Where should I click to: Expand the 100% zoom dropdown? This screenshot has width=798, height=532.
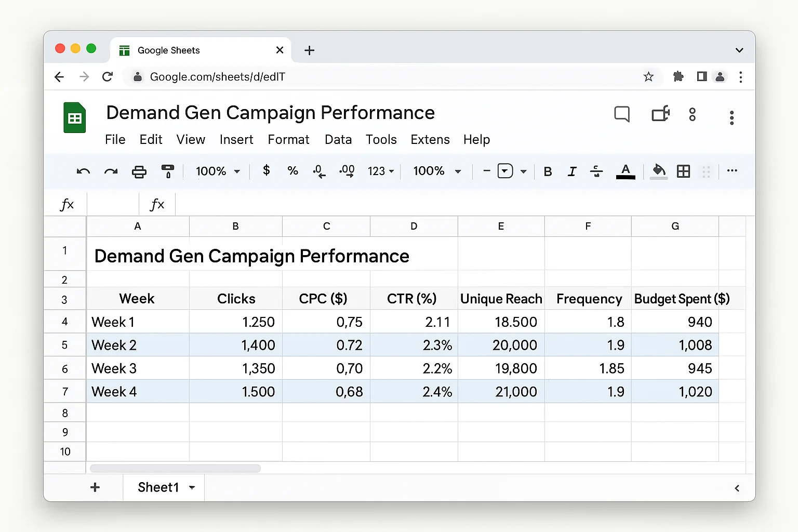(x=218, y=171)
